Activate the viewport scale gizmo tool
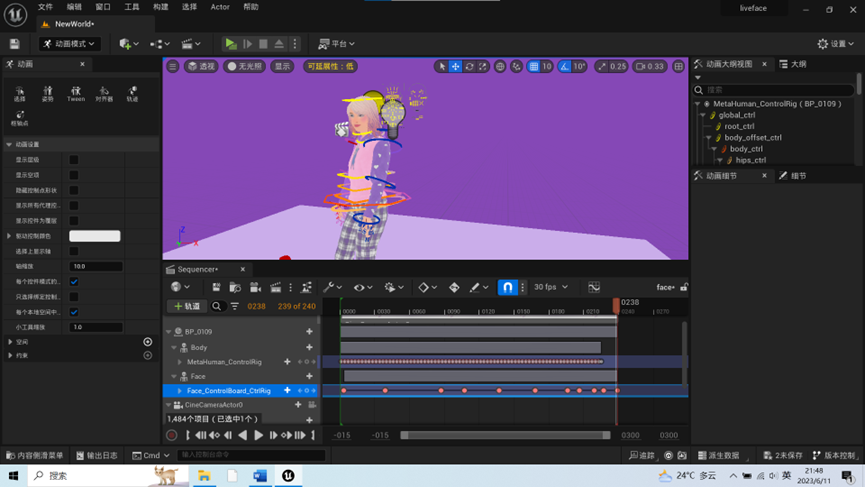 click(483, 66)
